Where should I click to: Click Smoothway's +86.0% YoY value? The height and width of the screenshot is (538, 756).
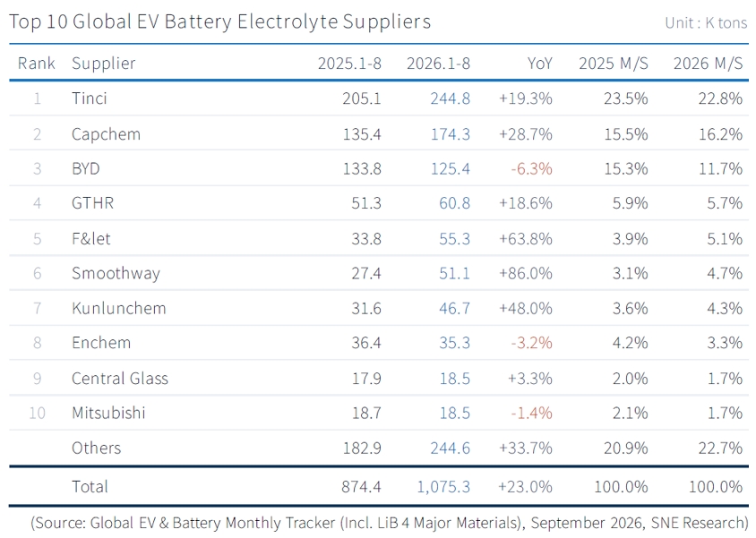coord(526,274)
